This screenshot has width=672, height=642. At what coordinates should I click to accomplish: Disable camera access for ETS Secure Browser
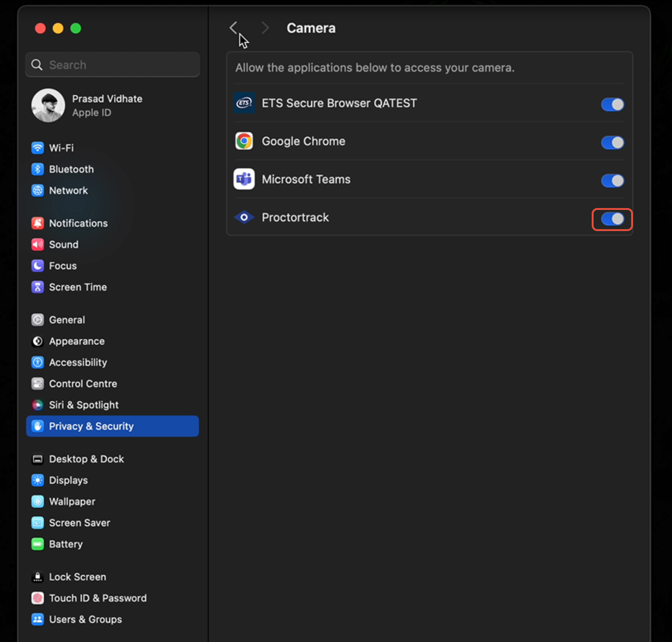(612, 104)
